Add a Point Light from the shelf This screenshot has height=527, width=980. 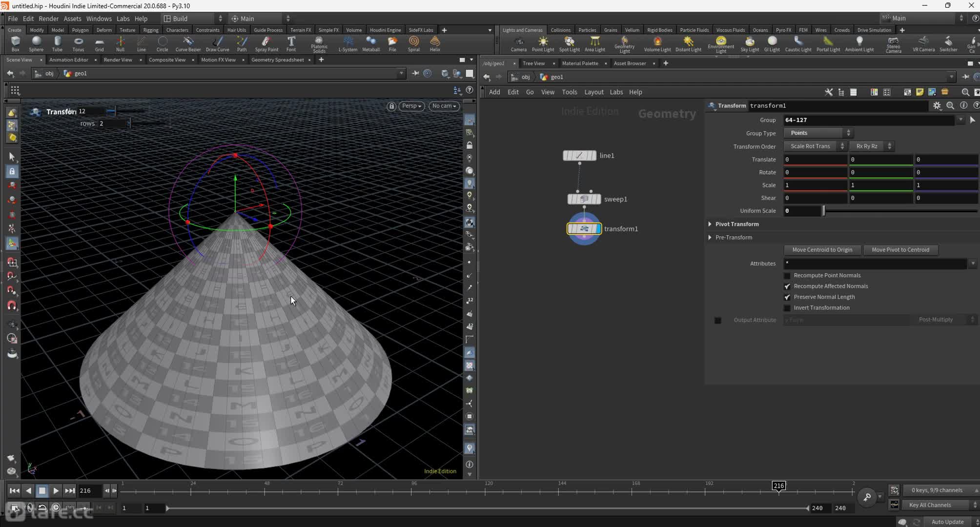tap(543, 43)
